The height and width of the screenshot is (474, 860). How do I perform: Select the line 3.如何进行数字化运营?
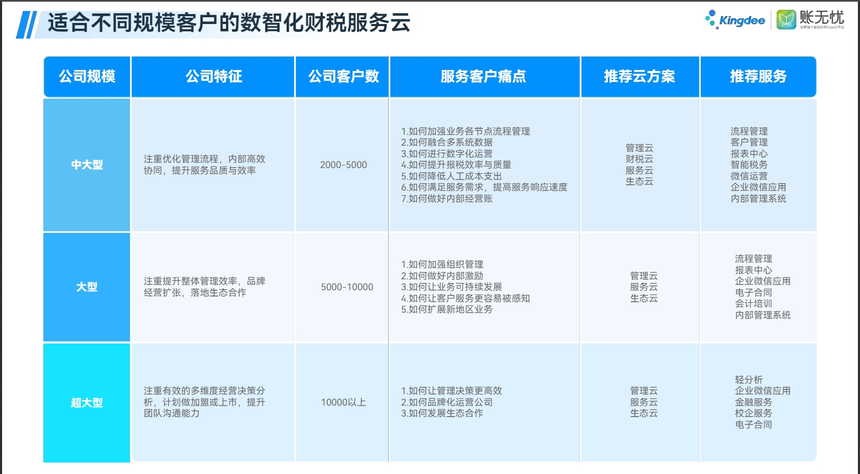447,154
